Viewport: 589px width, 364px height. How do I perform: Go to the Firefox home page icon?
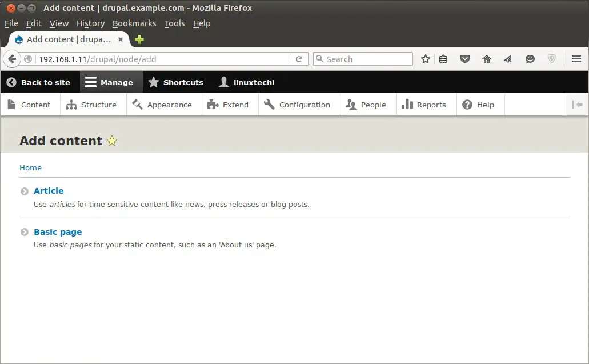[x=486, y=59]
